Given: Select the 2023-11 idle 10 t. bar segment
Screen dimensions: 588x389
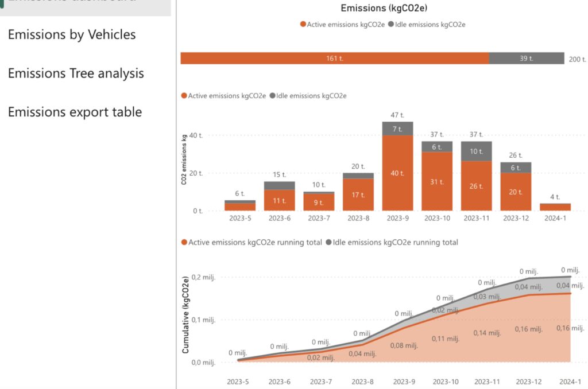Looking at the screenshot, I should pos(476,151).
